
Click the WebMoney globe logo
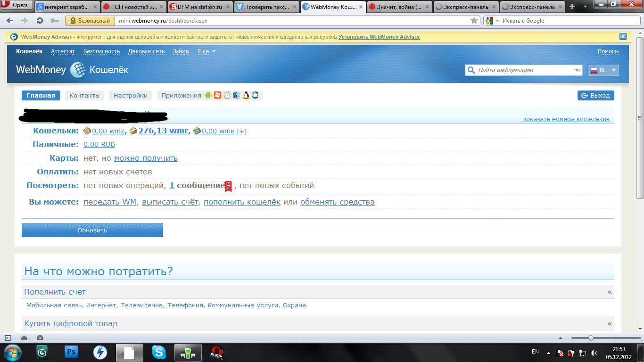[78, 70]
